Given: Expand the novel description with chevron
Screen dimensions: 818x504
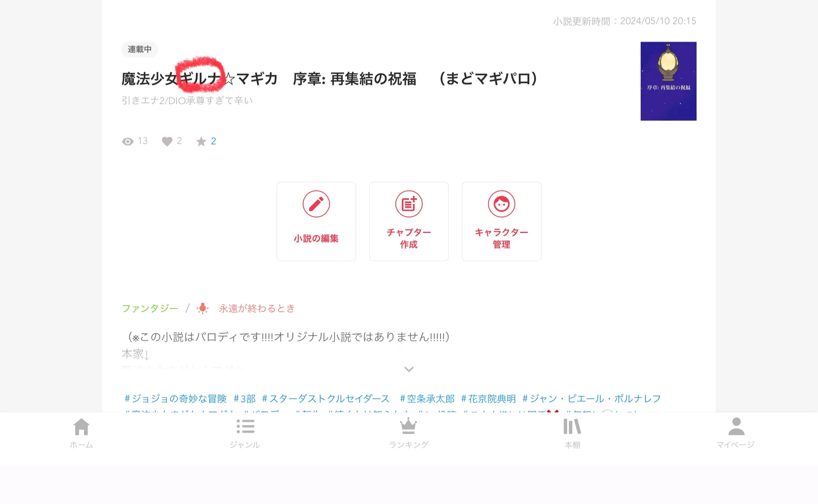Looking at the screenshot, I should (409, 369).
